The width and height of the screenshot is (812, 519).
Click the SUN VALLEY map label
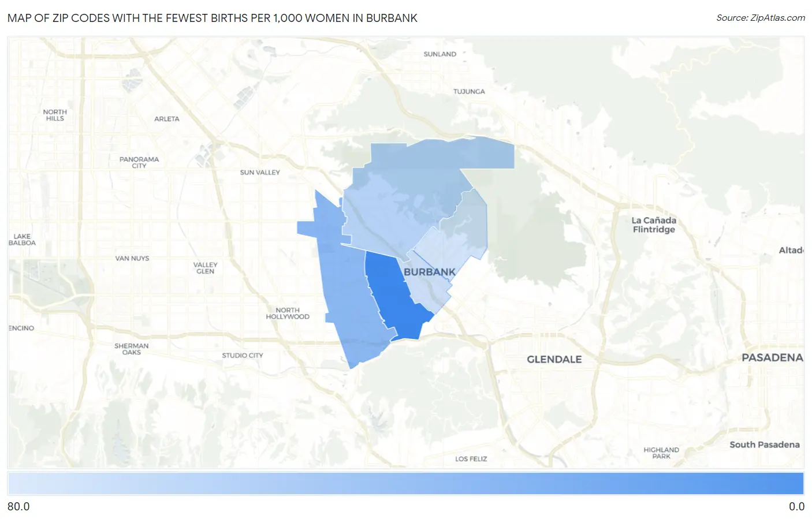(x=260, y=173)
